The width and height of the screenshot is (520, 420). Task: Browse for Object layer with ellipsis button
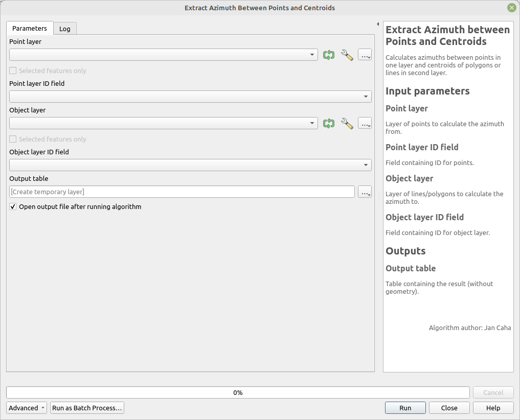click(365, 124)
